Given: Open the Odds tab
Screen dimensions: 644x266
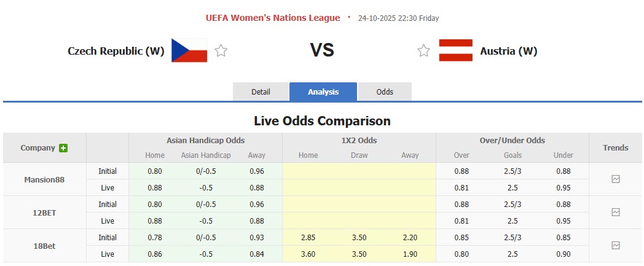Looking at the screenshot, I should [385, 92].
